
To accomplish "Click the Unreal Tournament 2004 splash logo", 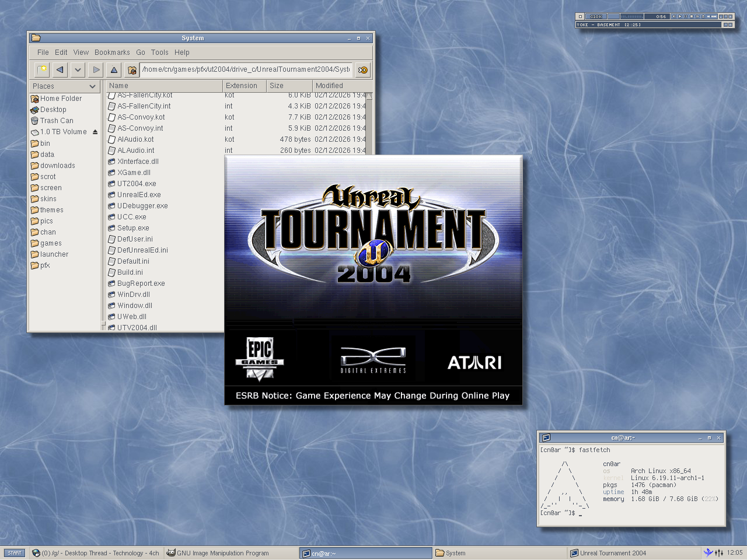I will coord(373,235).
